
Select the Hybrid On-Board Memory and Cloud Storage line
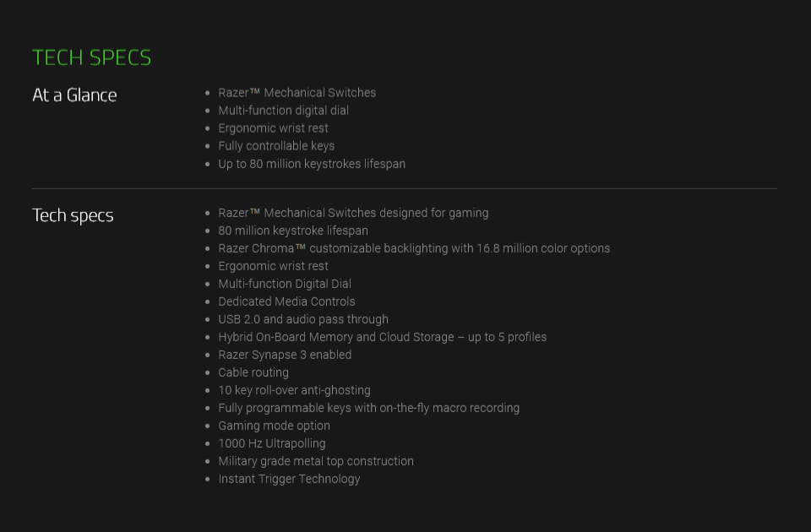coord(382,337)
